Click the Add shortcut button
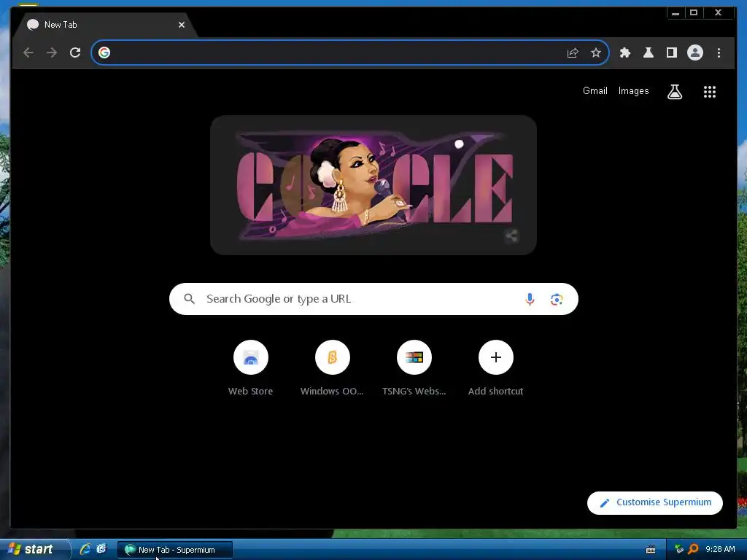This screenshot has width=747, height=560. pos(495,368)
